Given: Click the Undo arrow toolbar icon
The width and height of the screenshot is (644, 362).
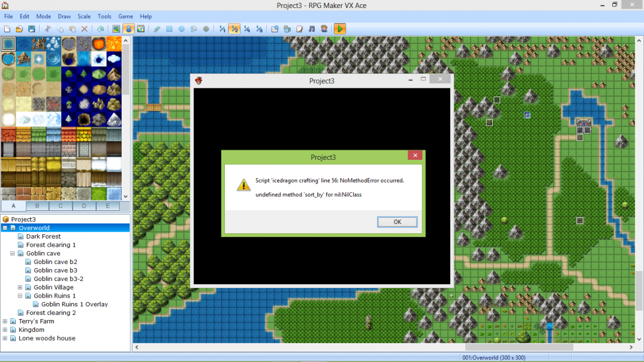Looking at the screenshot, I should tap(100, 29).
